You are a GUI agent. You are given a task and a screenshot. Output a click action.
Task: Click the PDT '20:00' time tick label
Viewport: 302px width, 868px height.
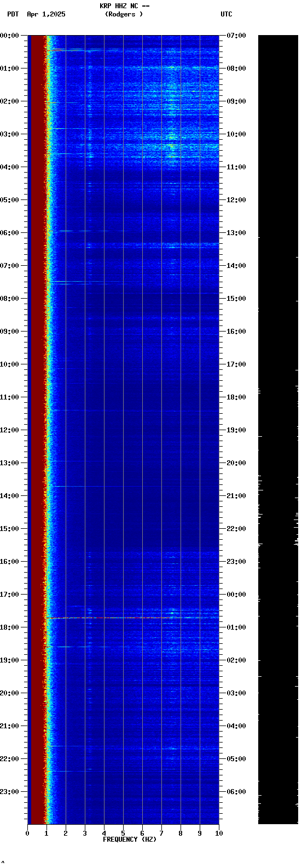10,693
